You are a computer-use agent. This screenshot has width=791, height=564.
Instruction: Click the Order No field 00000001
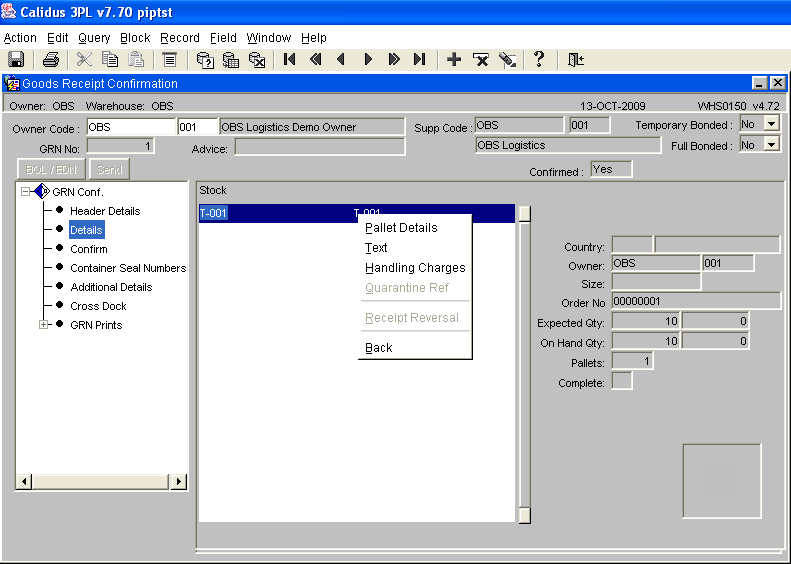tap(696, 301)
